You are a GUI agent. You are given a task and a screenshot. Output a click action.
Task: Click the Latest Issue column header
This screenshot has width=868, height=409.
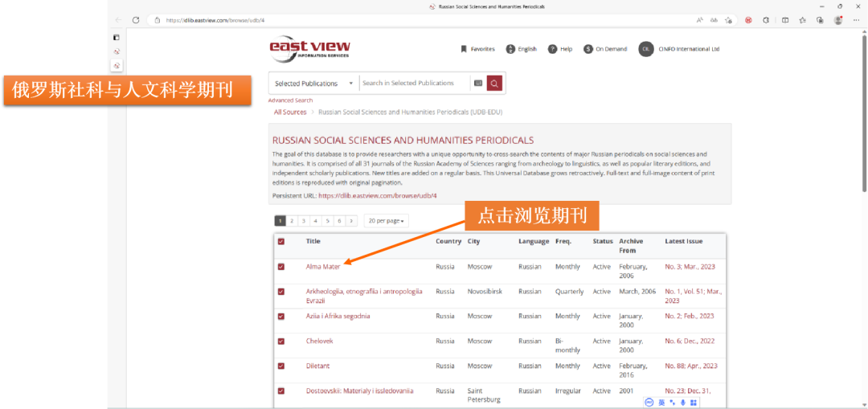tap(684, 241)
